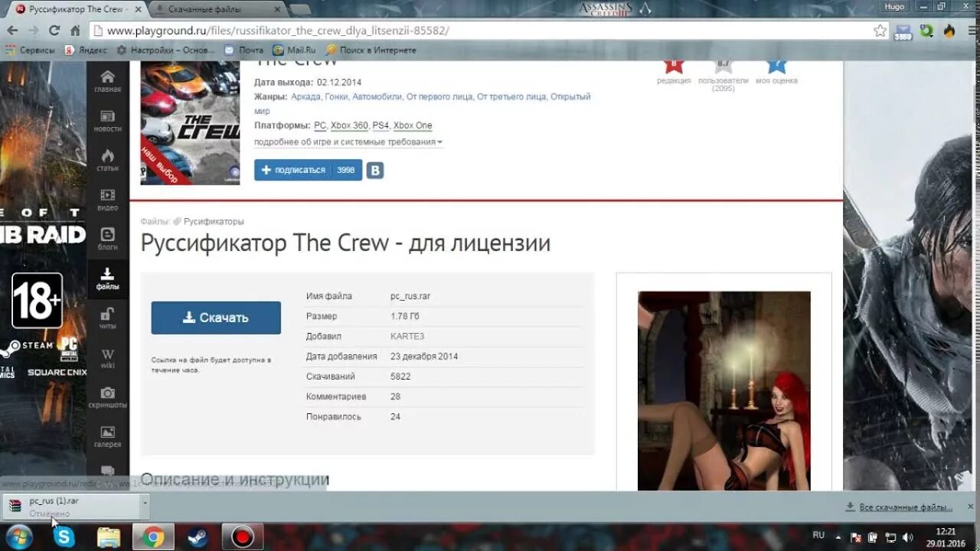
Task: Click the Chrome user Hugo button
Action: (895, 6)
